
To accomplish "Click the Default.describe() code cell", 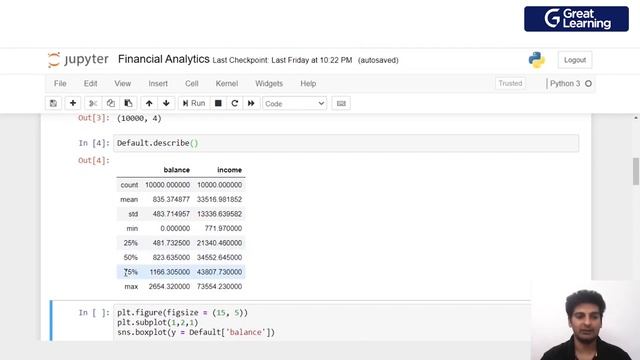I will tap(346, 143).
